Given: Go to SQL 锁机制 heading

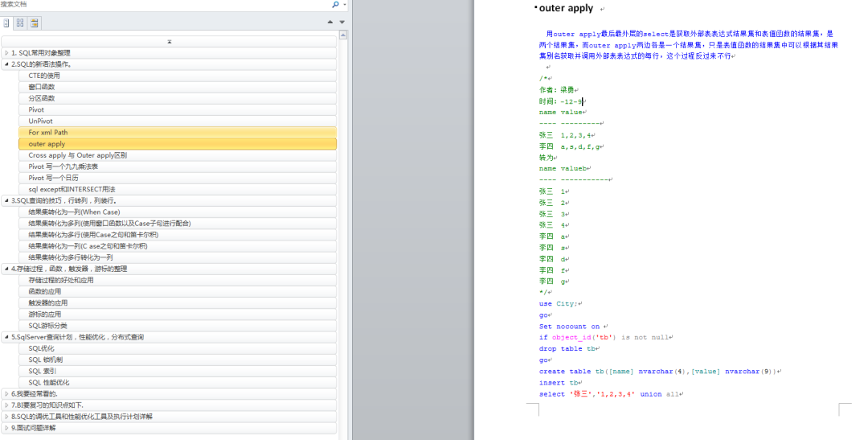Looking at the screenshot, I should pos(177,360).
